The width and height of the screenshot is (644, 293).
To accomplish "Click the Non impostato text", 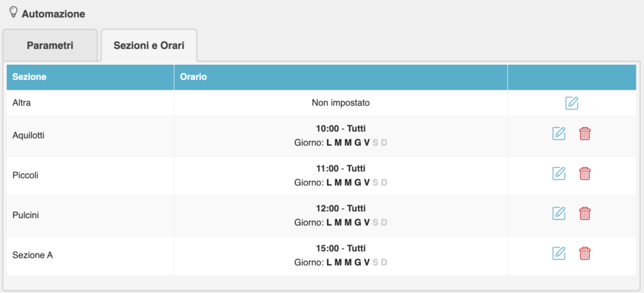I will point(341,102).
